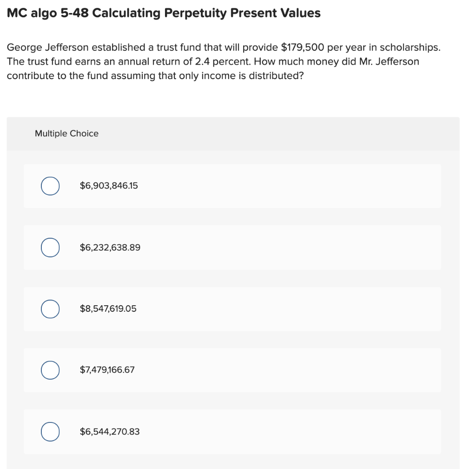Screen dimensions: 476x469
Task: Select the radio button for $7,479,166.67
Action: click(50, 370)
